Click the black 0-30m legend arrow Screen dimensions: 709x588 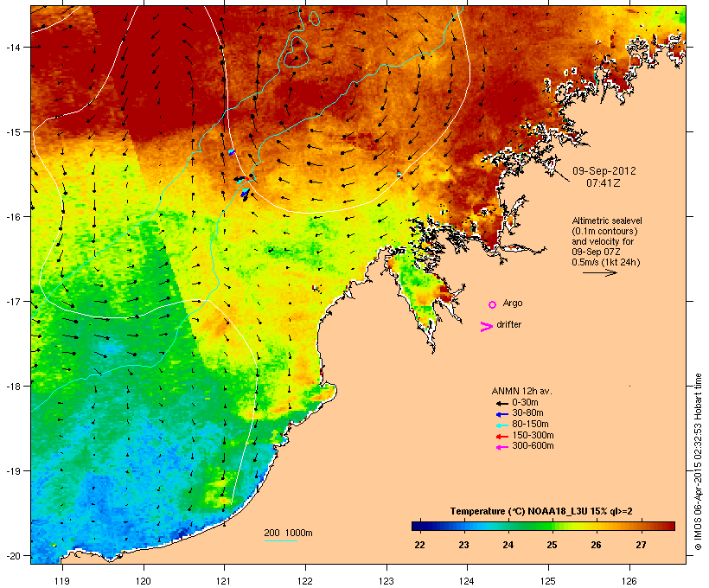pos(501,403)
